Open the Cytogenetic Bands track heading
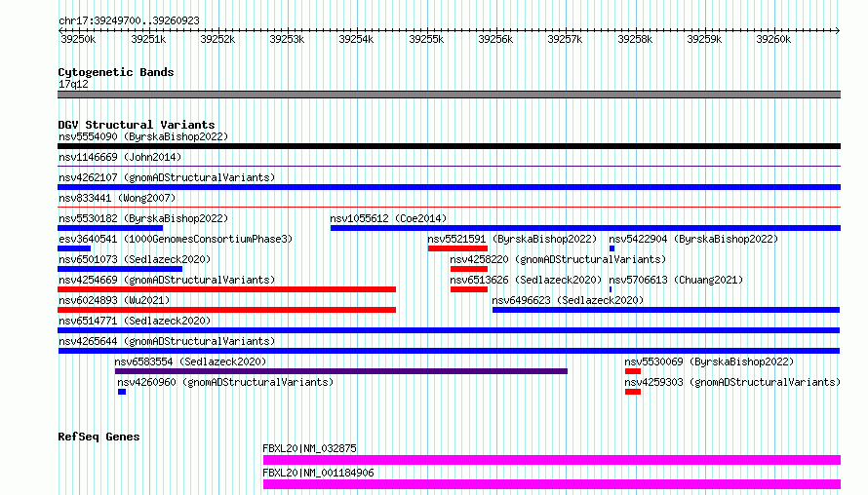The height and width of the screenshot is (495, 868). coord(116,72)
